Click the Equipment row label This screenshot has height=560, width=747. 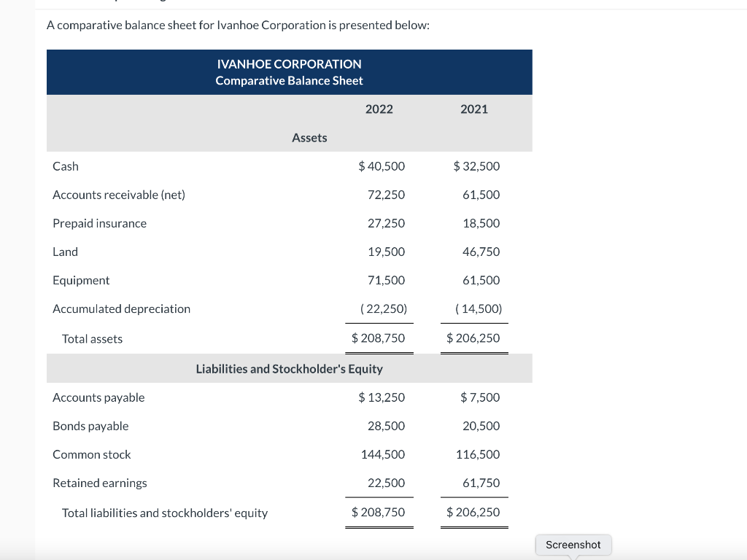click(x=81, y=280)
